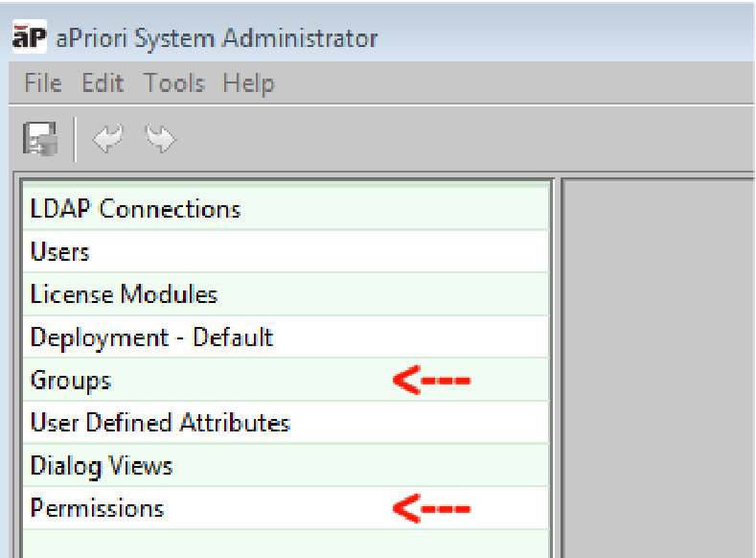756x558 pixels.
Task: Select the Groups entry
Action: [x=71, y=381]
